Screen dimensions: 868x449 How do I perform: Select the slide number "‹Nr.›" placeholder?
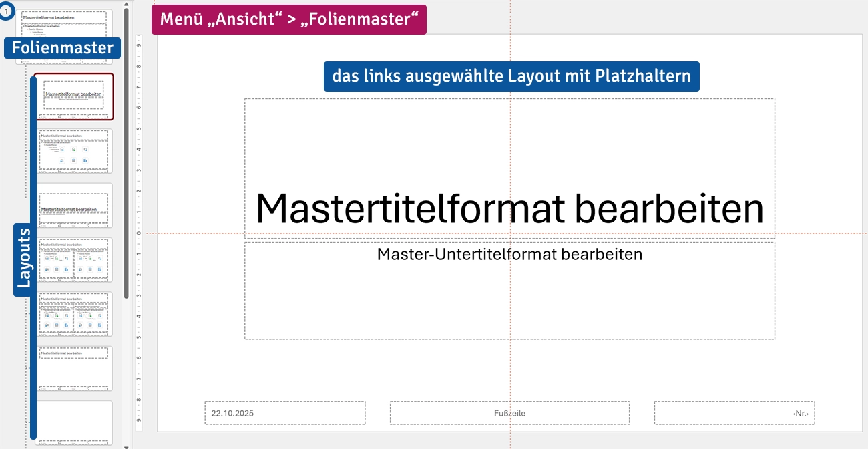pyautogui.click(x=734, y=413)
